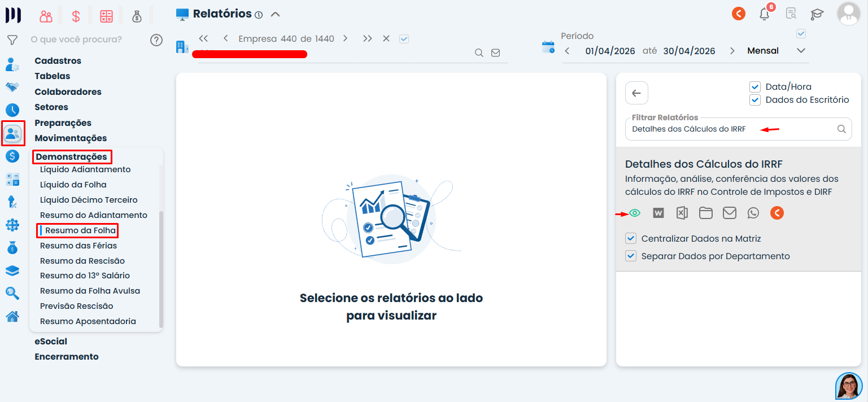Go to the previous company arrow

226,38
